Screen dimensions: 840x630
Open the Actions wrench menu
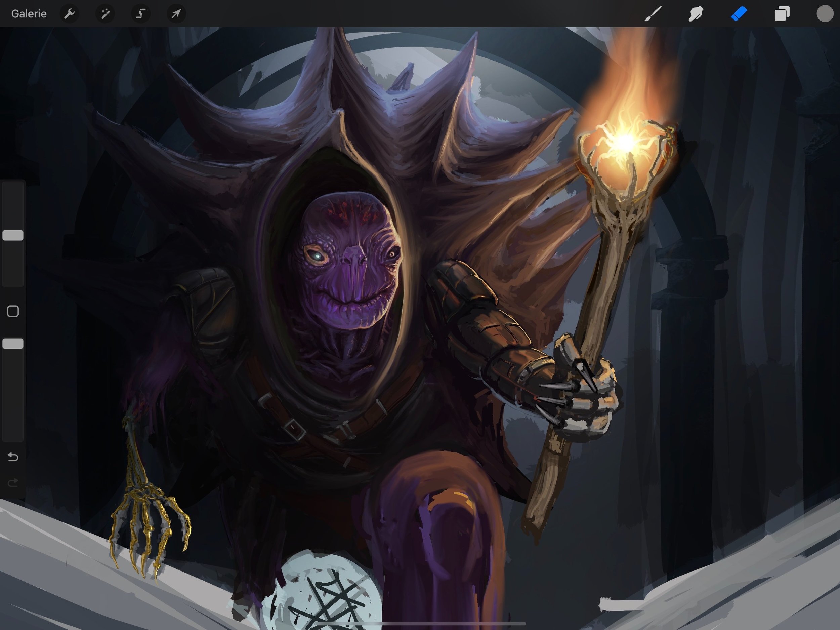(x=69, y=14)
